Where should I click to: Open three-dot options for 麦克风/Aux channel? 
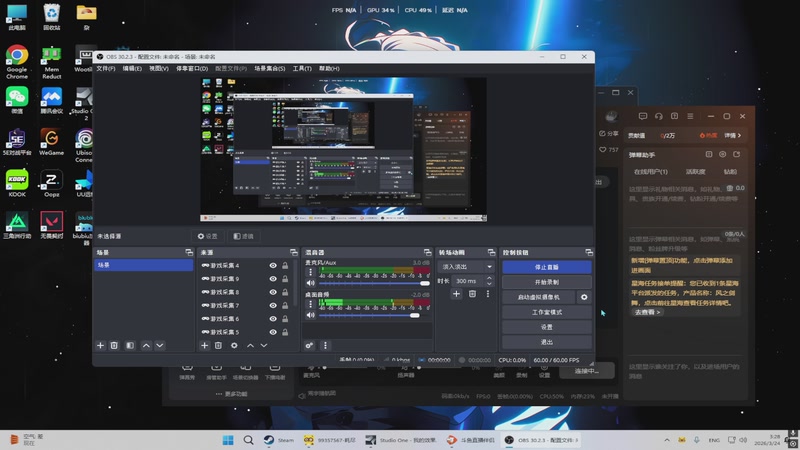310,272
